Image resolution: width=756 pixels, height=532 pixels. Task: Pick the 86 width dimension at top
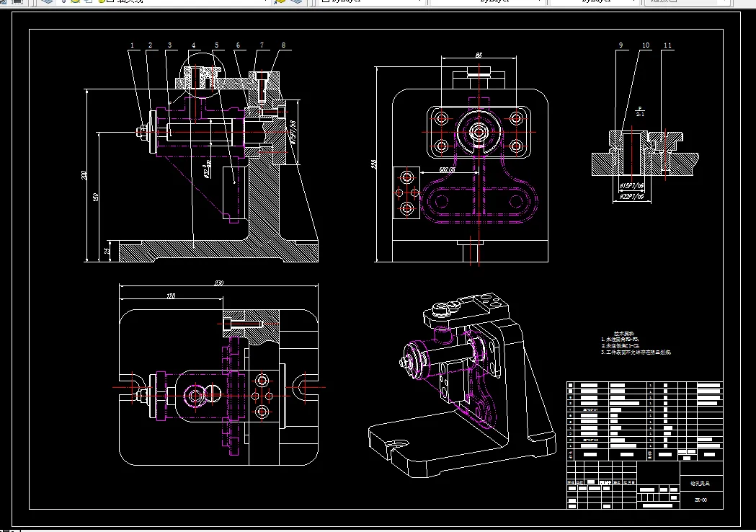click(479, 55)
